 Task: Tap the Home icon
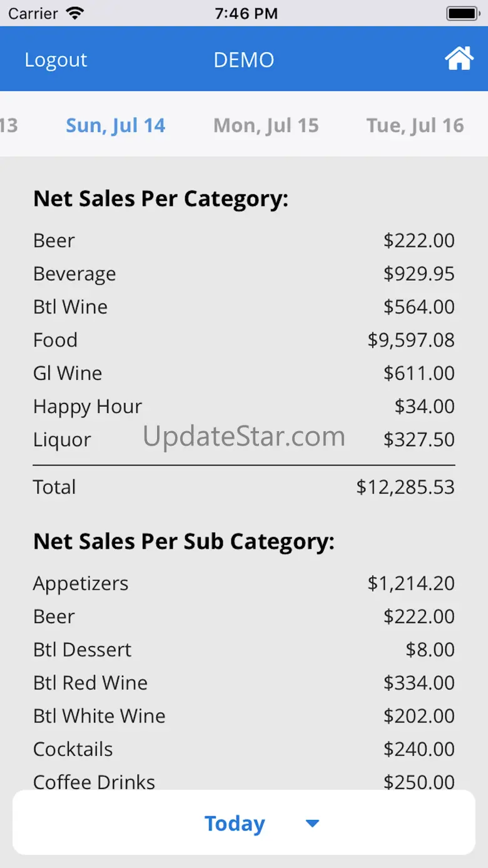tap(459, 59)
